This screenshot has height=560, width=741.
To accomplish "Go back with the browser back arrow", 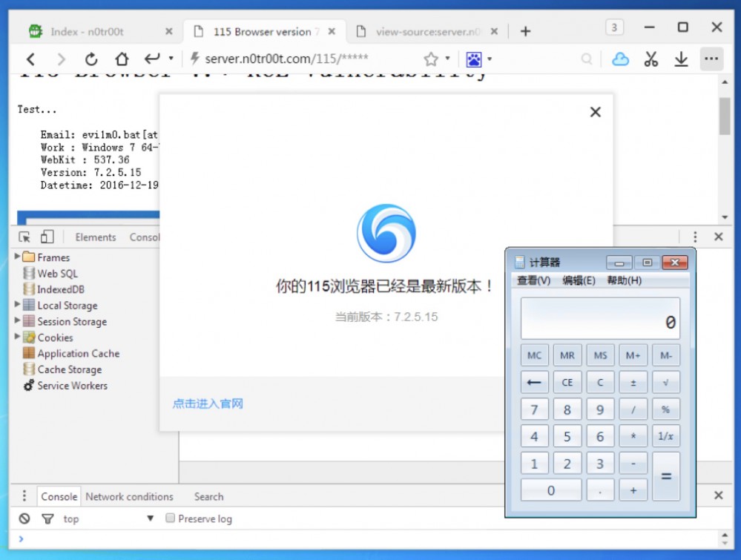I will 31,59.
